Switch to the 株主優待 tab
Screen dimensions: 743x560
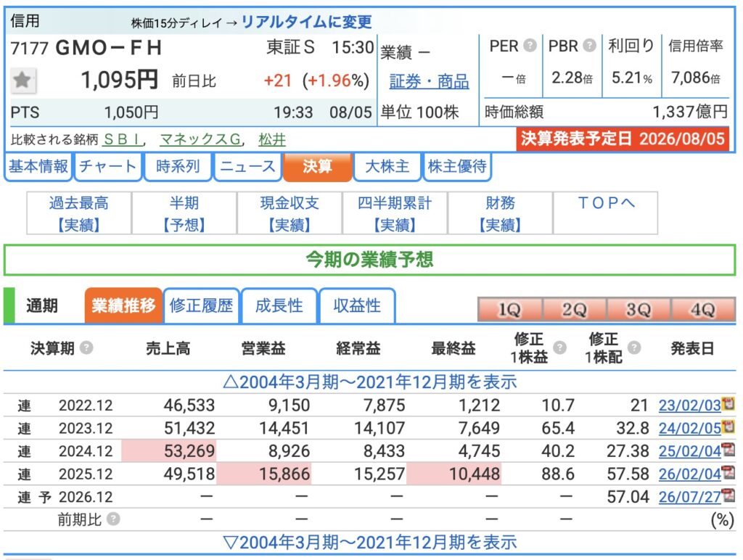[457, 166]
